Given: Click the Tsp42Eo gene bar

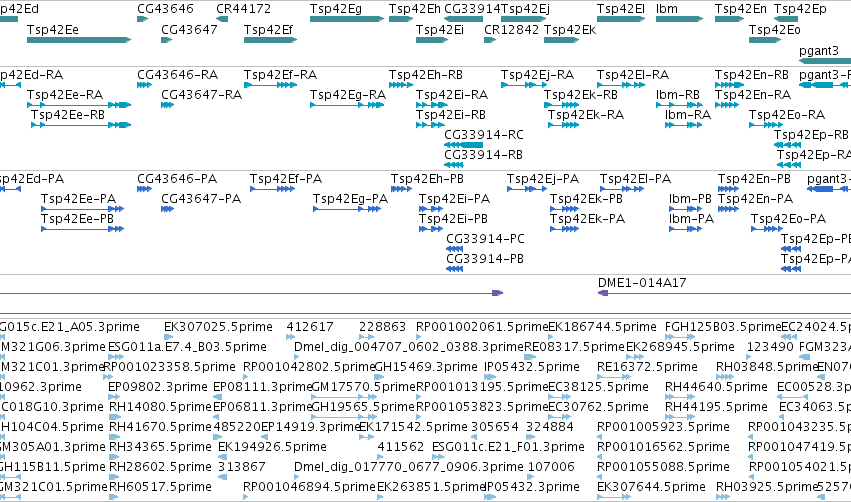Looking at the screenshot, I should point(765,40).
